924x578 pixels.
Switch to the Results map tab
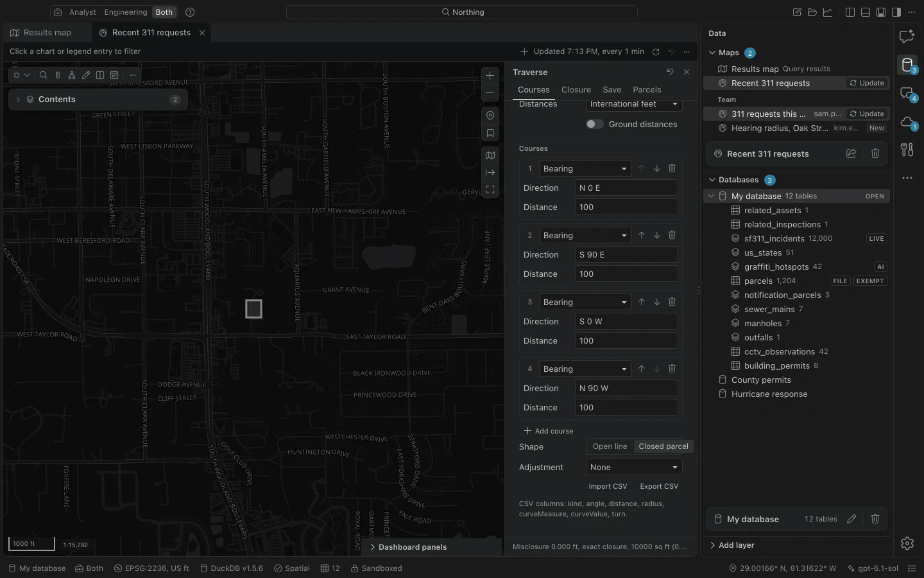coord(47,33)
